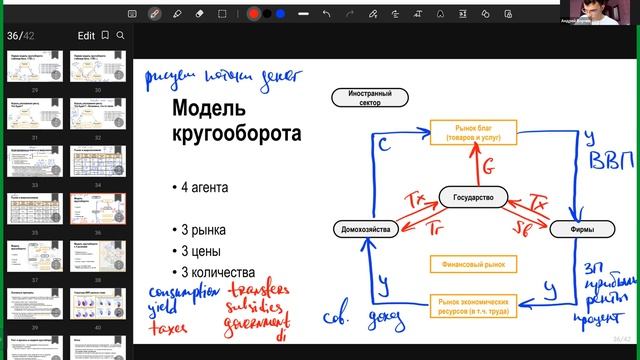Select the text box tool icon
640x360 pixels.
point(418,14)
